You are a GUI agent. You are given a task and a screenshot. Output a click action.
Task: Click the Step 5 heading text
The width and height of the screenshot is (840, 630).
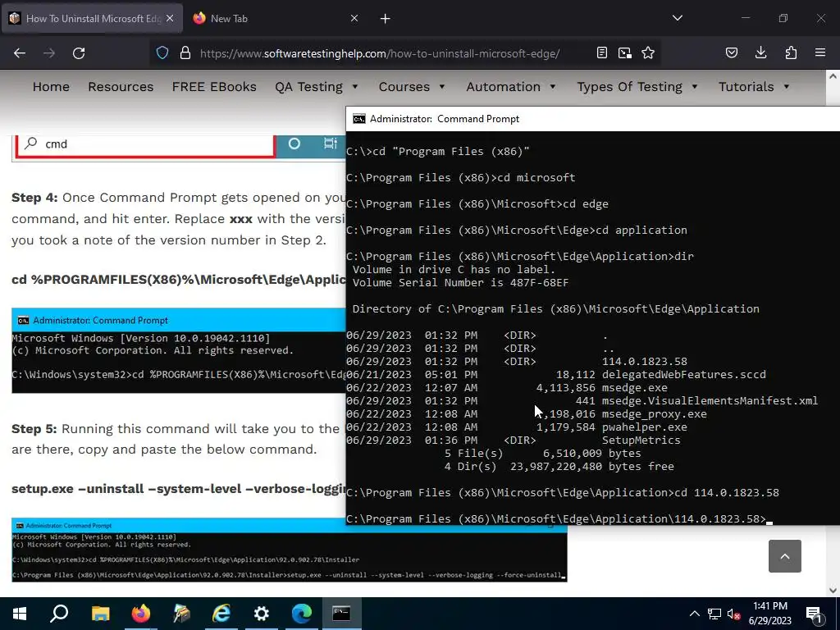pos(34,429)
